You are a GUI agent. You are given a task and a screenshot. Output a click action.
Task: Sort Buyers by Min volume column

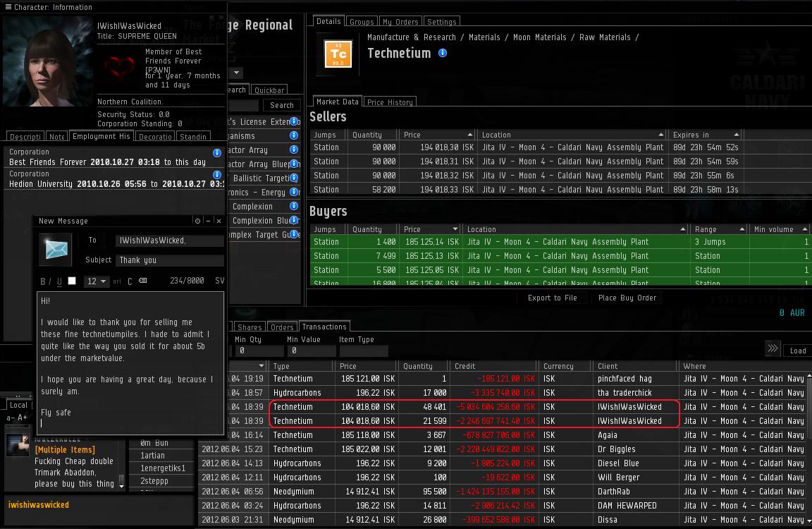tap(780, 229)
